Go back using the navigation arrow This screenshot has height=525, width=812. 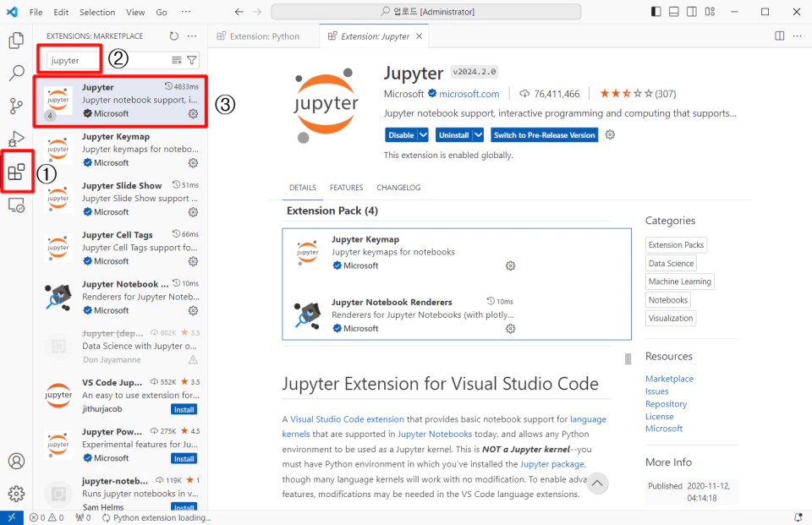click(x=239, y=11)
